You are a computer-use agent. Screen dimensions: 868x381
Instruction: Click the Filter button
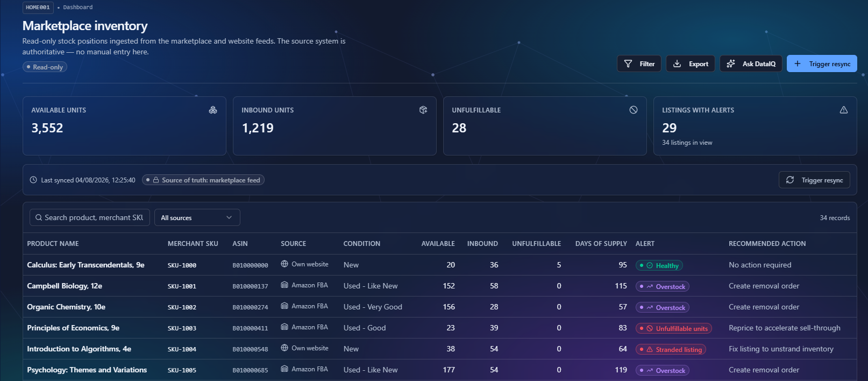click(x=639, y=63)
